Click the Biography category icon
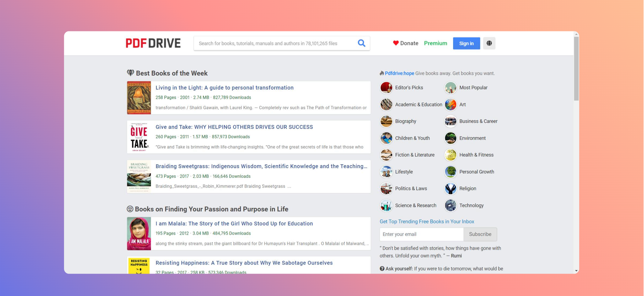The width and height of the screenshot is (644, 296). pos(386,121)
